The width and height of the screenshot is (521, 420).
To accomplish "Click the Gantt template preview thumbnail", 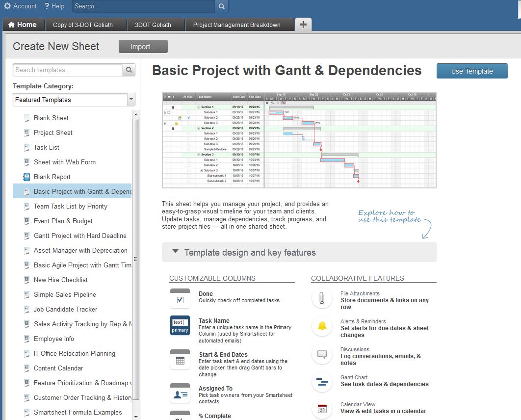I will click(299, 140).
